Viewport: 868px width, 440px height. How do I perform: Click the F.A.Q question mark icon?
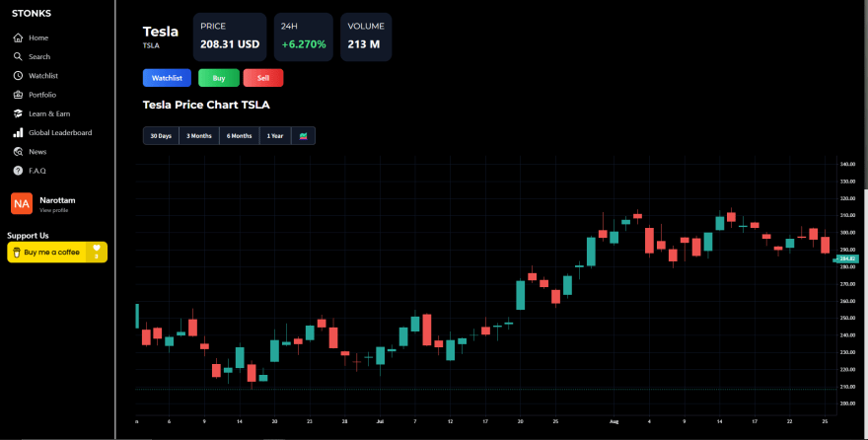(18, 171)
